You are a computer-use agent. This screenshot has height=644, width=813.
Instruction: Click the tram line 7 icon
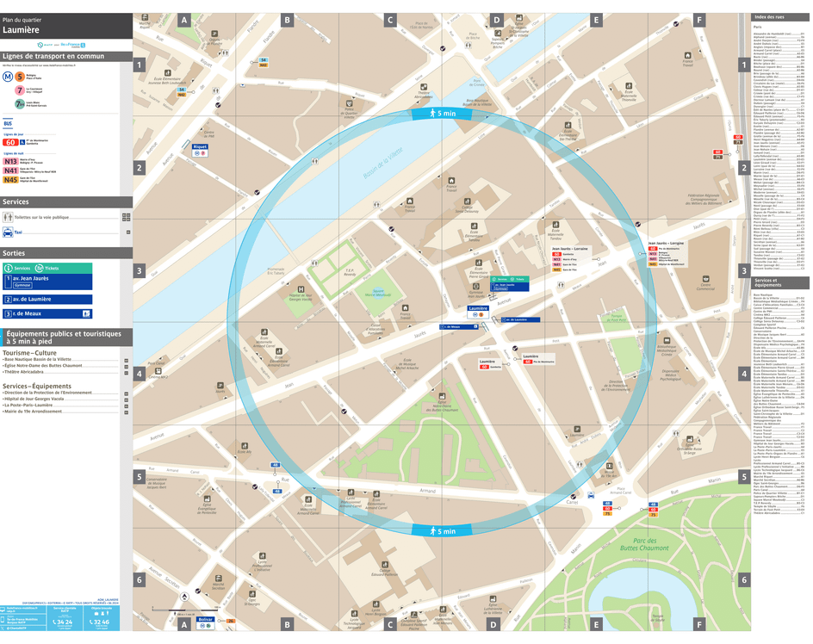(x=20, y=90)
